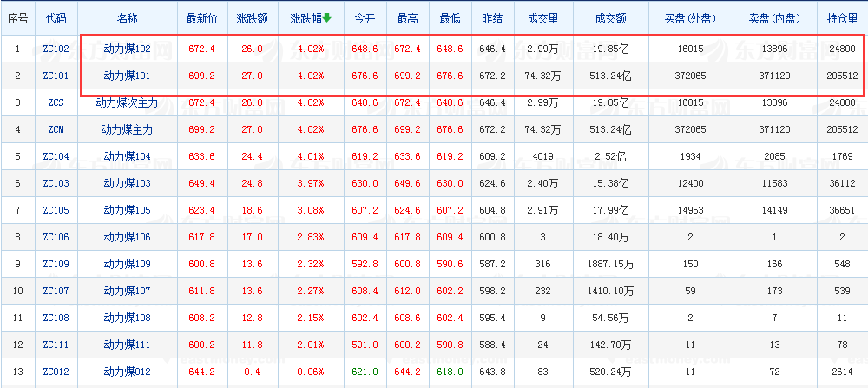Select the 2.40万 volume cell
This screenshot has width=868, height=388.
[543, 183]
